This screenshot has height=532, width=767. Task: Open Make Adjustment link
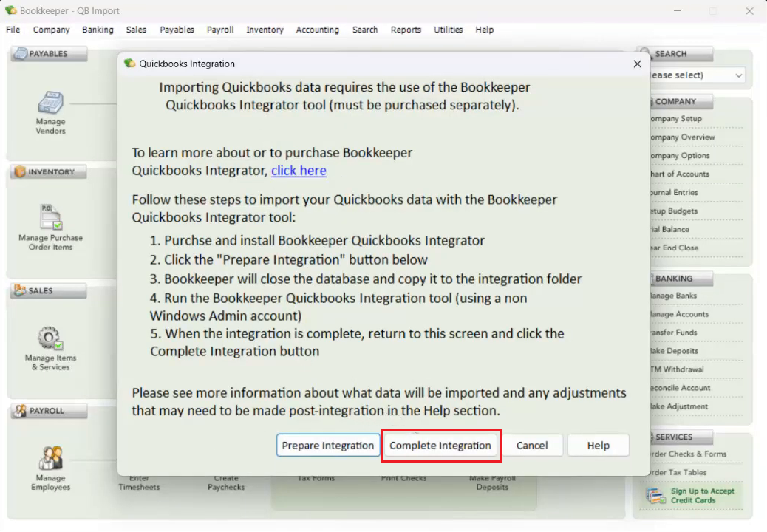coord(678,406)
